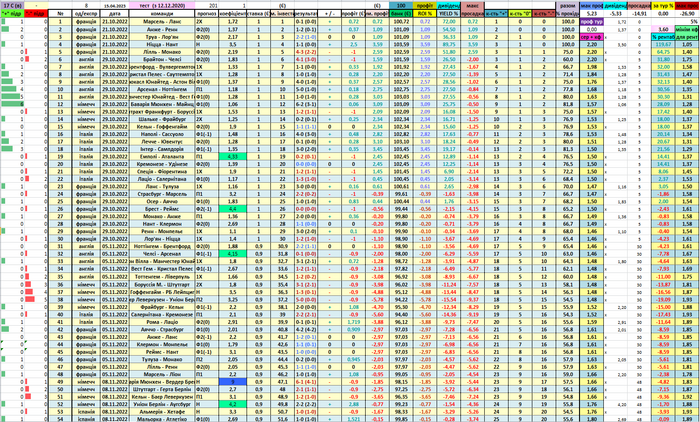Select the green "мінім кф для рент" cell
Screen dimensions: 700x422
(x=688, y=33)
